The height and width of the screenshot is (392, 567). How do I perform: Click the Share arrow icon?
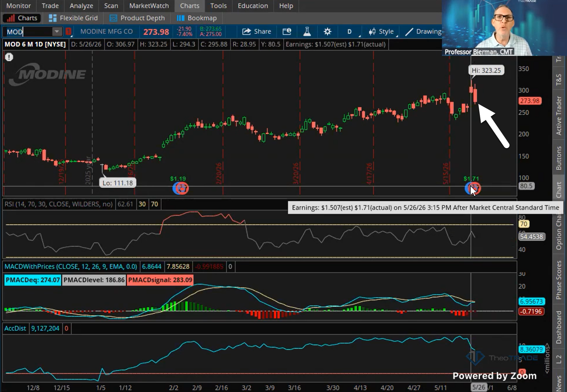click(246, 32)
